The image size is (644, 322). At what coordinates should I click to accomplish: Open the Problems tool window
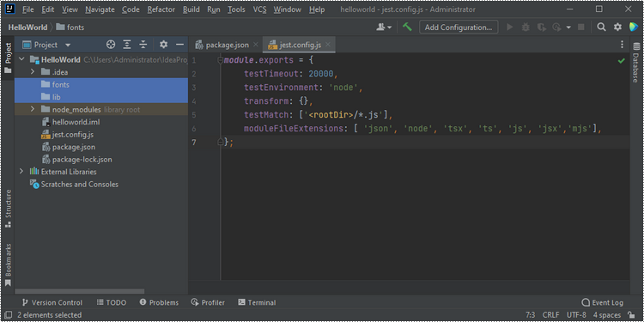point(159,303)
